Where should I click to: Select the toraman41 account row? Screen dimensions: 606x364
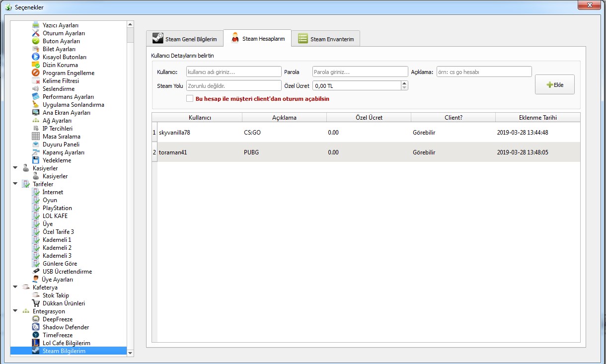point(369,152)
